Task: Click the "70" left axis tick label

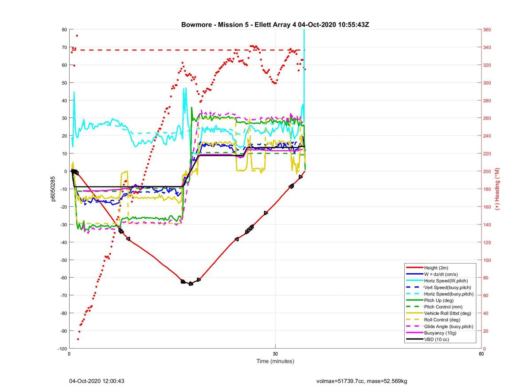Action: [x=64, y=47]
